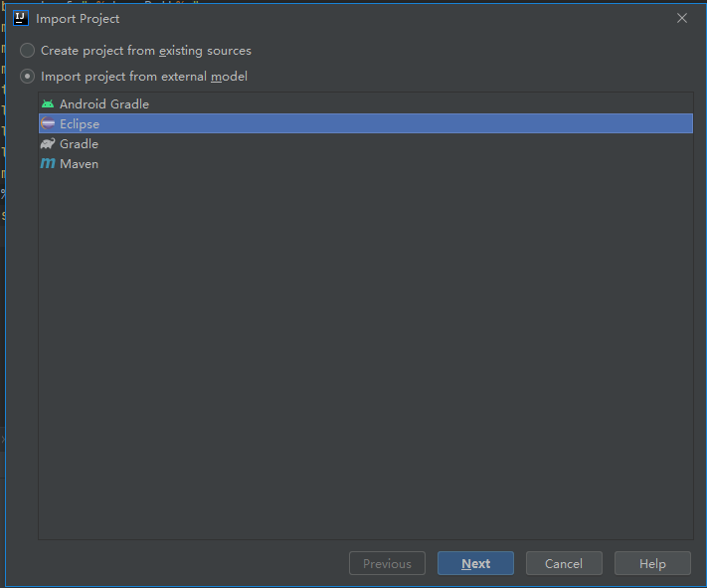Screen dimensions: 707x588
Task: Pick the Maven model entry
Action: (x=366, y=163)
